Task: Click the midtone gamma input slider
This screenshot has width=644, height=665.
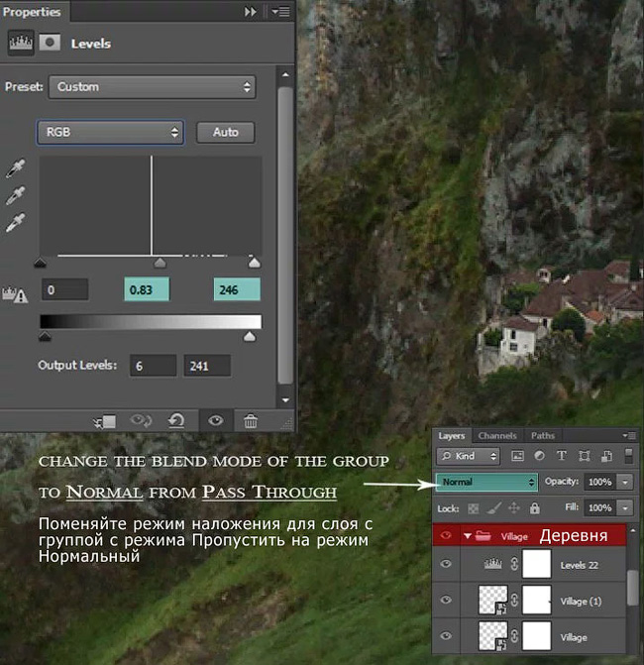Action: pos(160,263)
